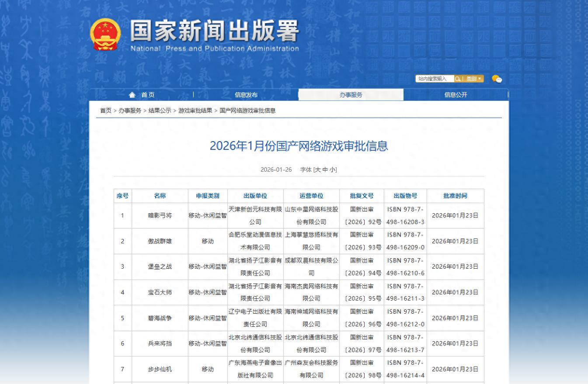Open the 信息公开 navigation tab
588x384 pixels.
pyautogui.click(x=456, y=94)
